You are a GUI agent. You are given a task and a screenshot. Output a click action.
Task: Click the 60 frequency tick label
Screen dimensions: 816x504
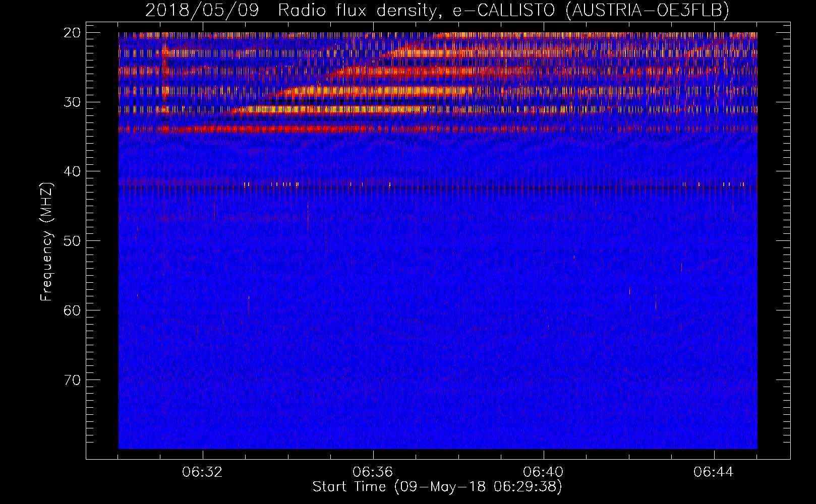(x=72, y=310)
